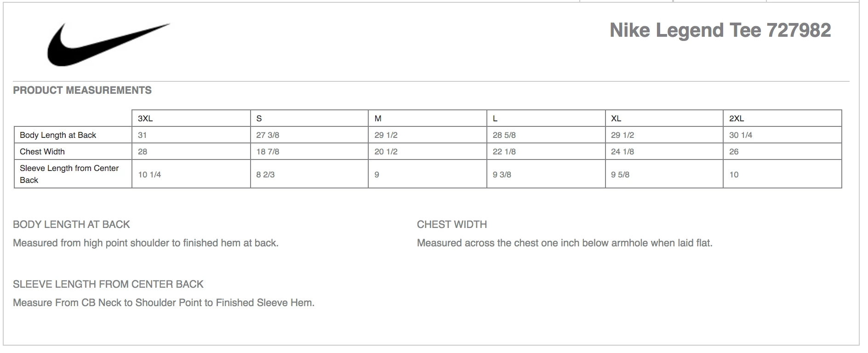Click Sleeve Length from Center Back row label

pos(69,174)
